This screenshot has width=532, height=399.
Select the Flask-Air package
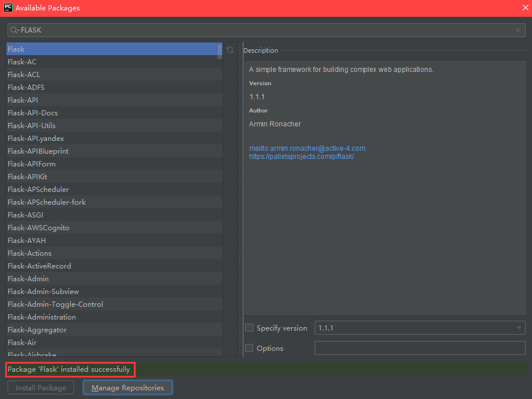[x=114, y=343]
